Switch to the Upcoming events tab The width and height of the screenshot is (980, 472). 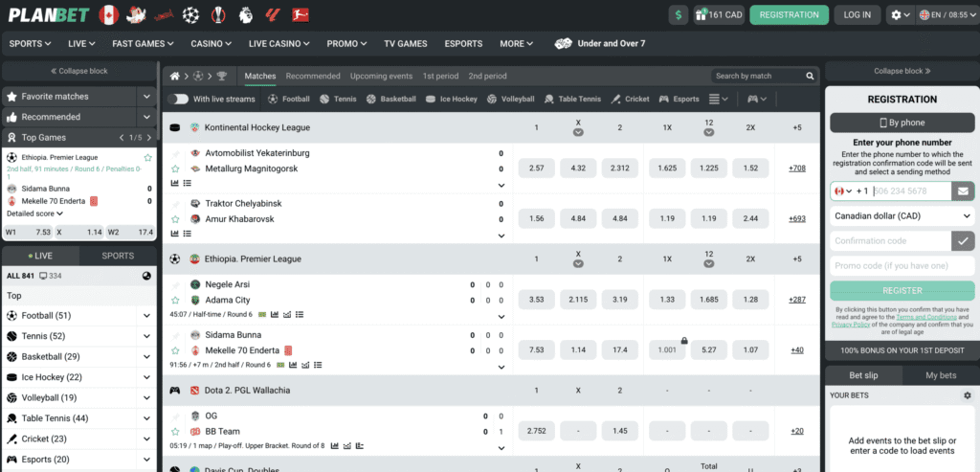(381, 76)
